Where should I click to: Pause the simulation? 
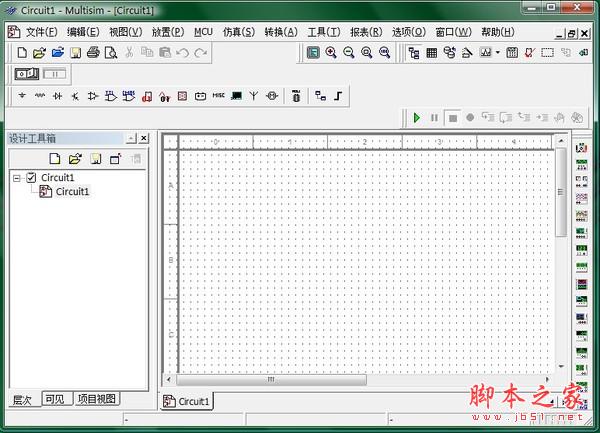(x=434, y=118)
